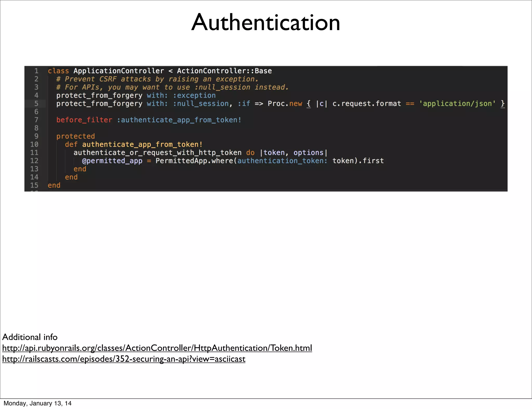Click line number 15 in gutter
This screenshot has height=409, width=532.
pyautogui.click(x=34, y=185)
